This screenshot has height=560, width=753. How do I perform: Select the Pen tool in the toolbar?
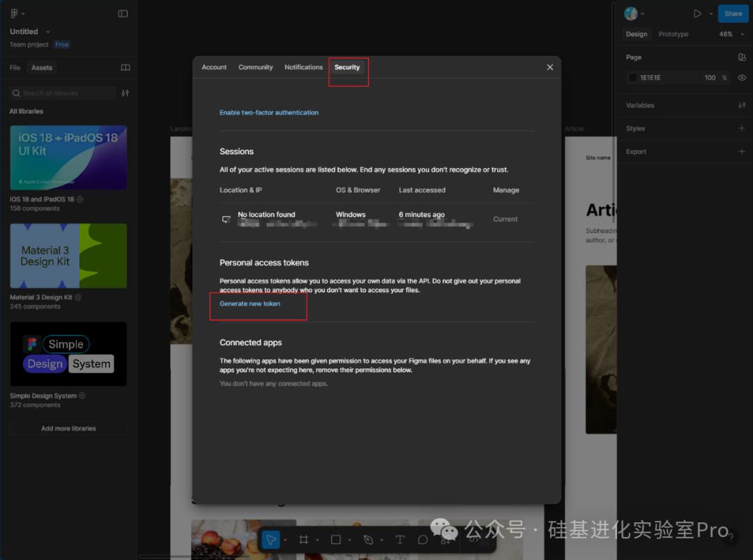coord(368,540)
